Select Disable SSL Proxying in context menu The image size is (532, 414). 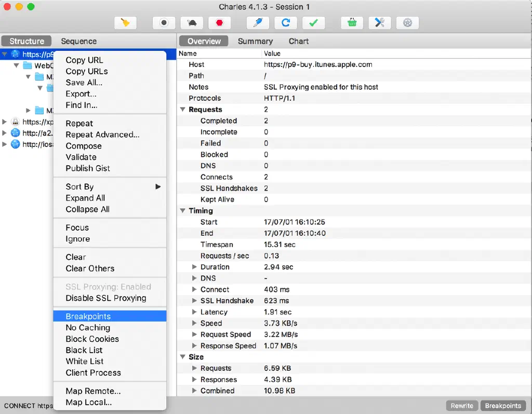[x=106, y=298]
